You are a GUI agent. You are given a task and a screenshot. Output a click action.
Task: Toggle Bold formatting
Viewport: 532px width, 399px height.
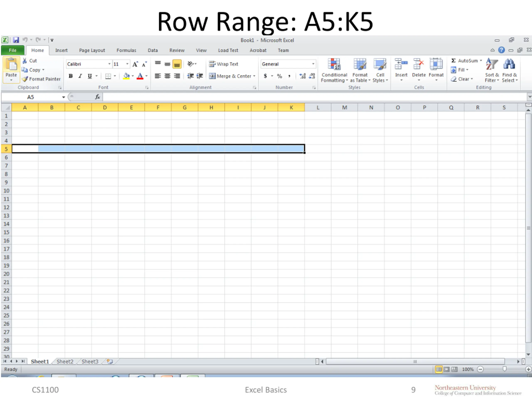coord(70,76)
